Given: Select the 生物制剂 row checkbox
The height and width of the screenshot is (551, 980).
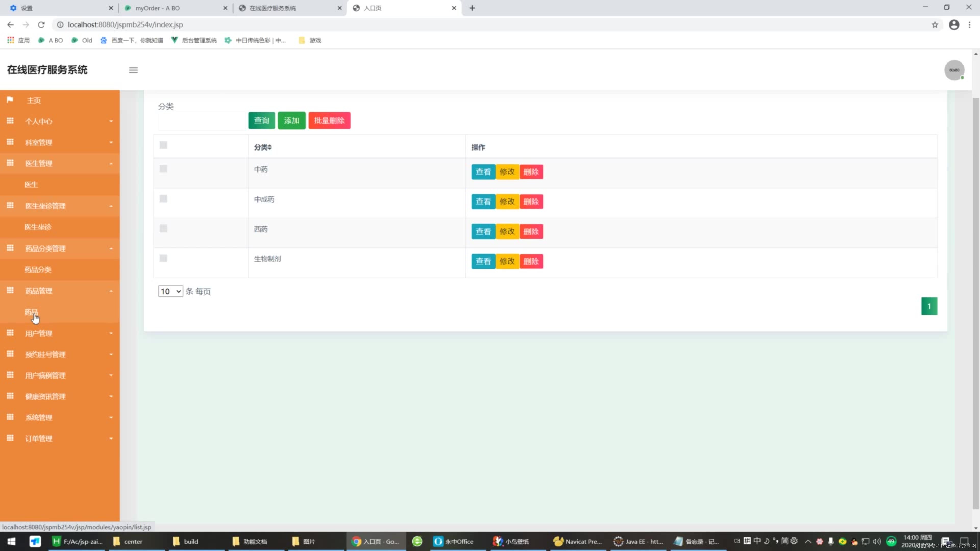Looking at the screenshot, I should (x=164, y=259).
